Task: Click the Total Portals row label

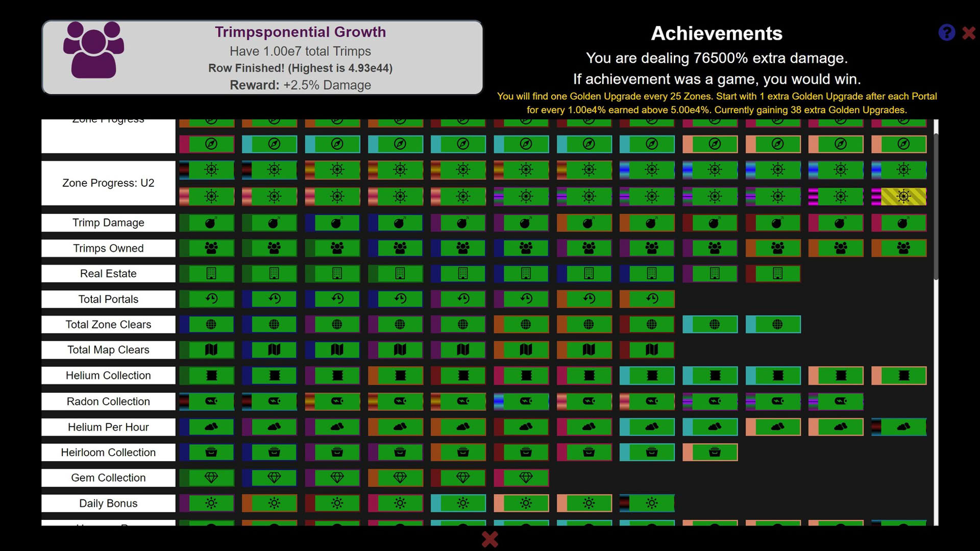Action: point(108,299)
